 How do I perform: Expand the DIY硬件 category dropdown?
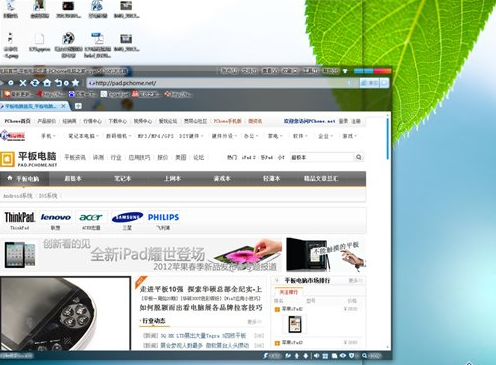pos(191,136)
